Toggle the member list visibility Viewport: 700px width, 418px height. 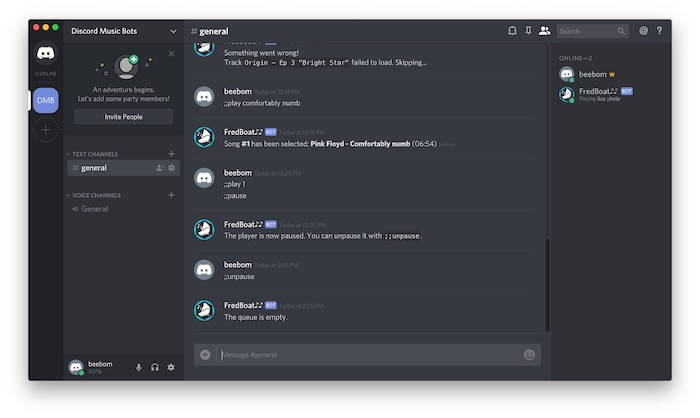544,31
